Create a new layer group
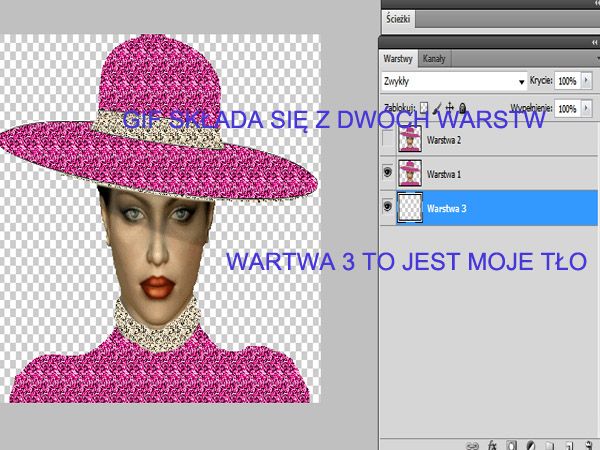The image size is (600, 450). tap(547, 443)
